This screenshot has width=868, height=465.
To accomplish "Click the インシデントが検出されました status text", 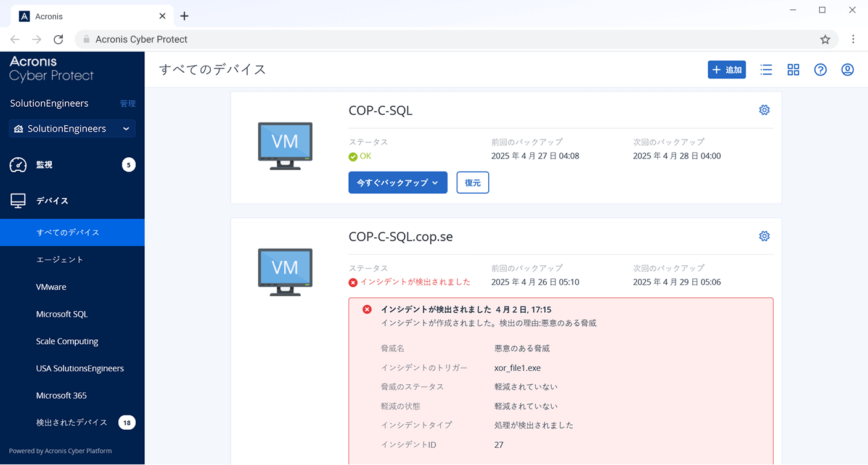I will (x=415, y=282).
